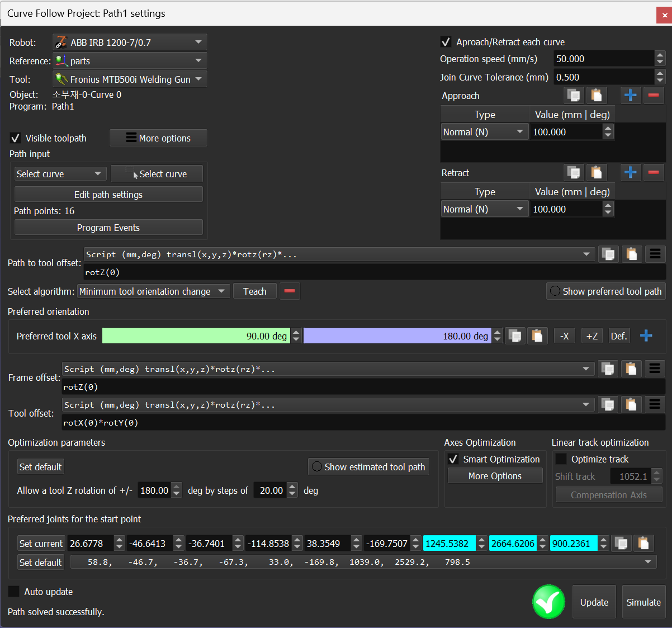
Task: Click the Program Events button
Action: tap(108, 228)
